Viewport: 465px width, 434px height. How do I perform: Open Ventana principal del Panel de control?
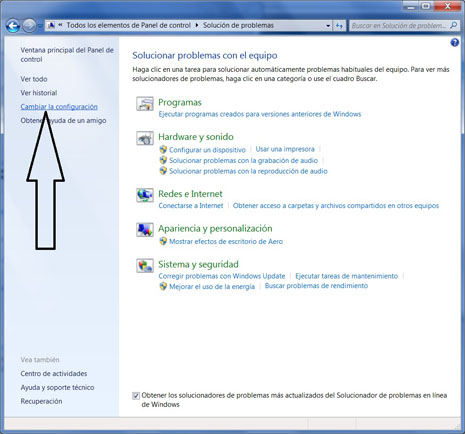[67, 55]
